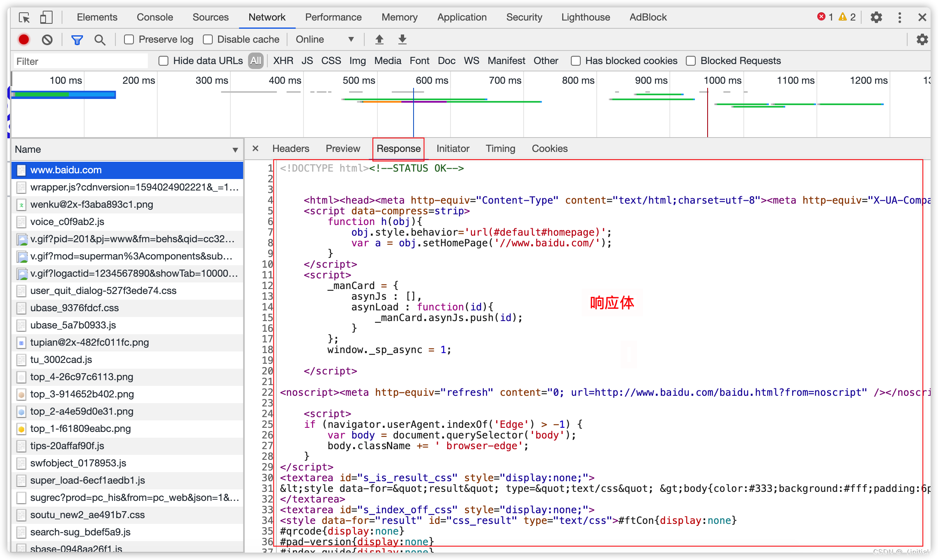
Task: Enable the Preserve log checkbox
Action: [129, 39]
